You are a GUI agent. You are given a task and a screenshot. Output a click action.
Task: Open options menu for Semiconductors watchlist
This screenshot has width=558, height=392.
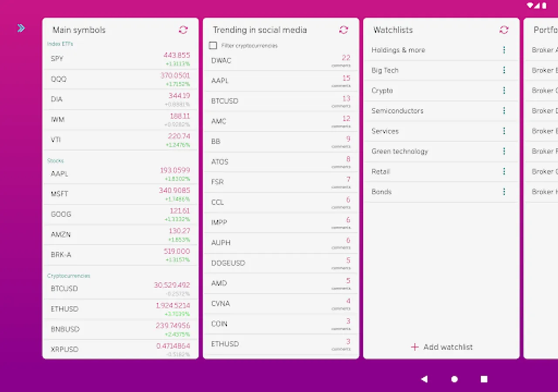coord(504,111)
